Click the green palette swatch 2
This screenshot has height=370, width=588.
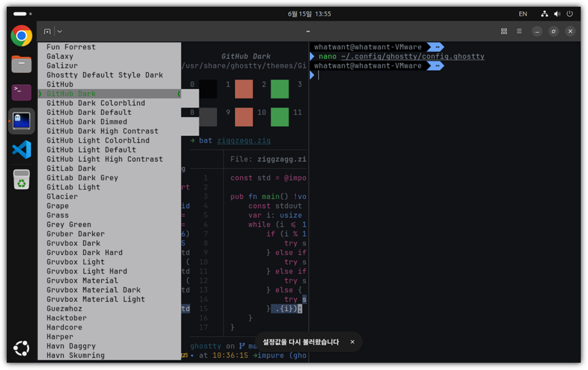pyautogui.click(x=280, y=89)
